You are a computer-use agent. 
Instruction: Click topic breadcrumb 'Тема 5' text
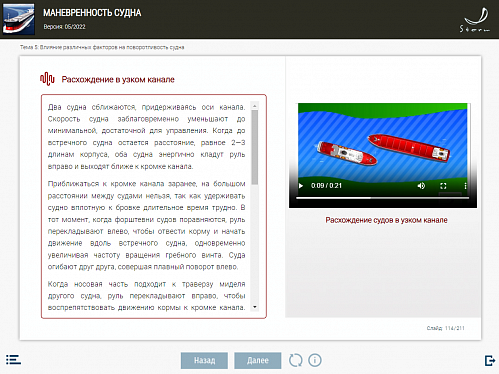pyautogui.click(x=102, y=47)
